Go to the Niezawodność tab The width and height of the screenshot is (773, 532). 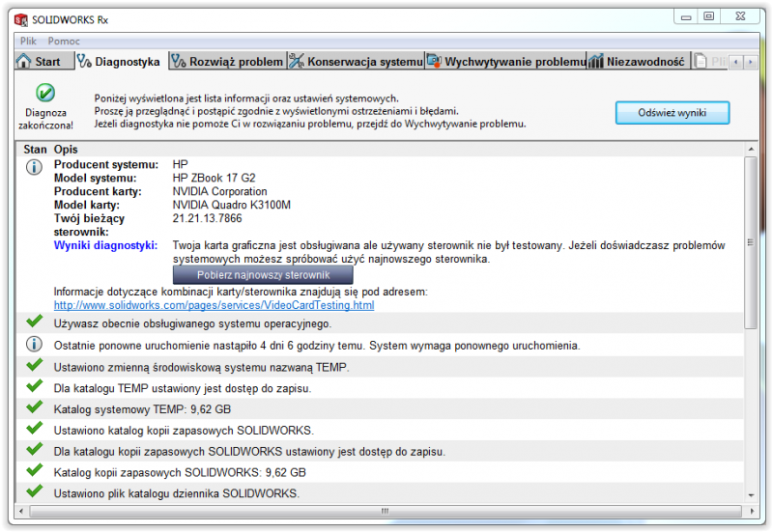click(x=638, y=61)
